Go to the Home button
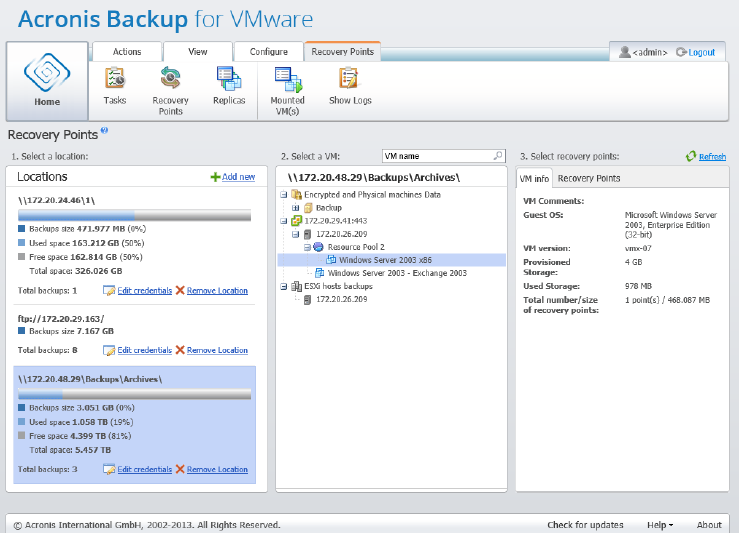The image size is (739, 533). [46, 82]
